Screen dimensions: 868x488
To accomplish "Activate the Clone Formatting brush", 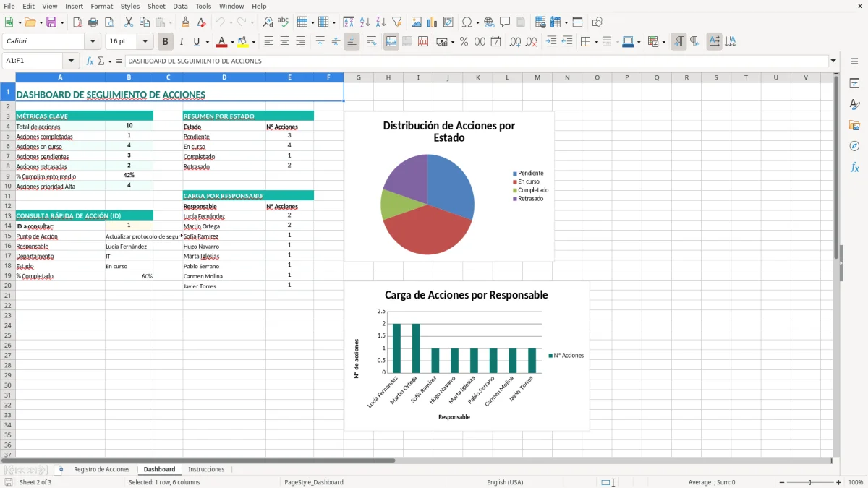I will tap(186, 22).
